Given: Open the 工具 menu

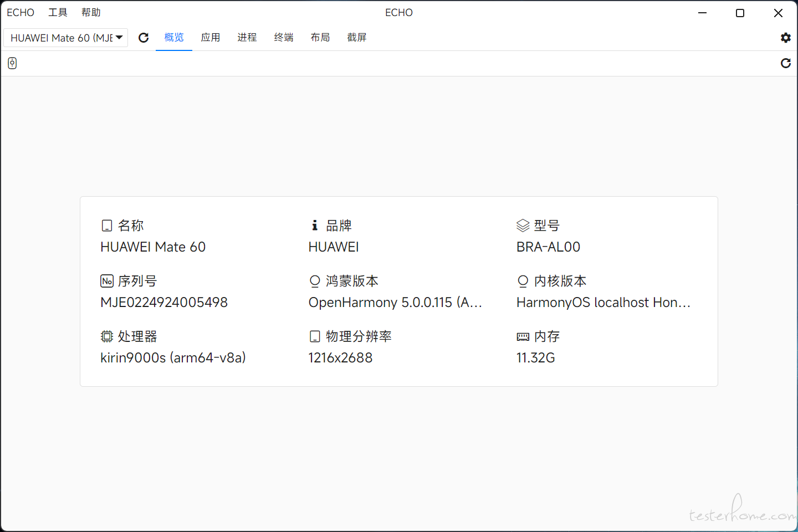Looking at the screenshot, I should 58,12.
